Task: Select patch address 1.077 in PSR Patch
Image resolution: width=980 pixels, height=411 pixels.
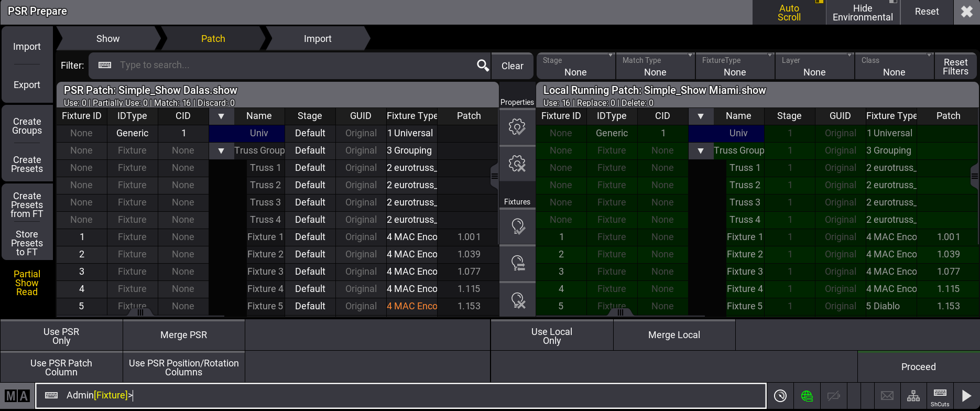Action: pos(469,272)
